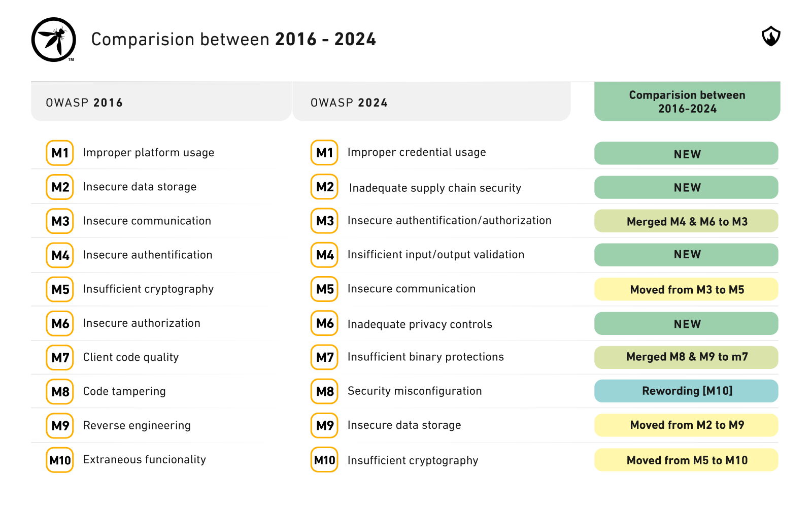Screen dimensions: 812x510
Task: Click the 'Moved from M5 to M10' tag
Action: click(686, 460)
